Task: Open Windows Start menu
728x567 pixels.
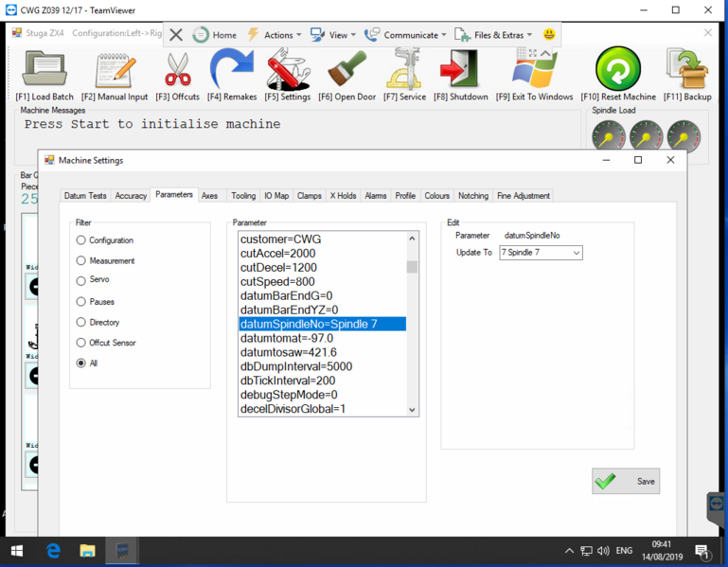Action: (x=17, y=551)
